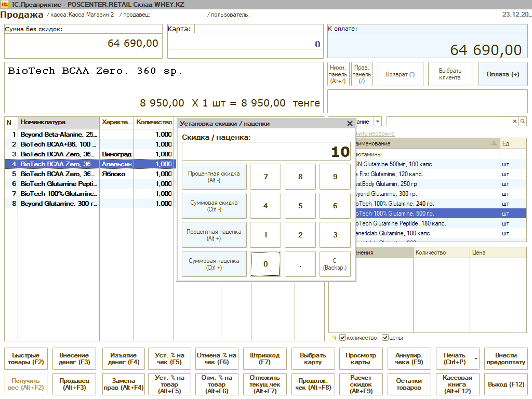Click into the product search input field
The height and width of the screenshot is (399, 532).
point(448,121)
